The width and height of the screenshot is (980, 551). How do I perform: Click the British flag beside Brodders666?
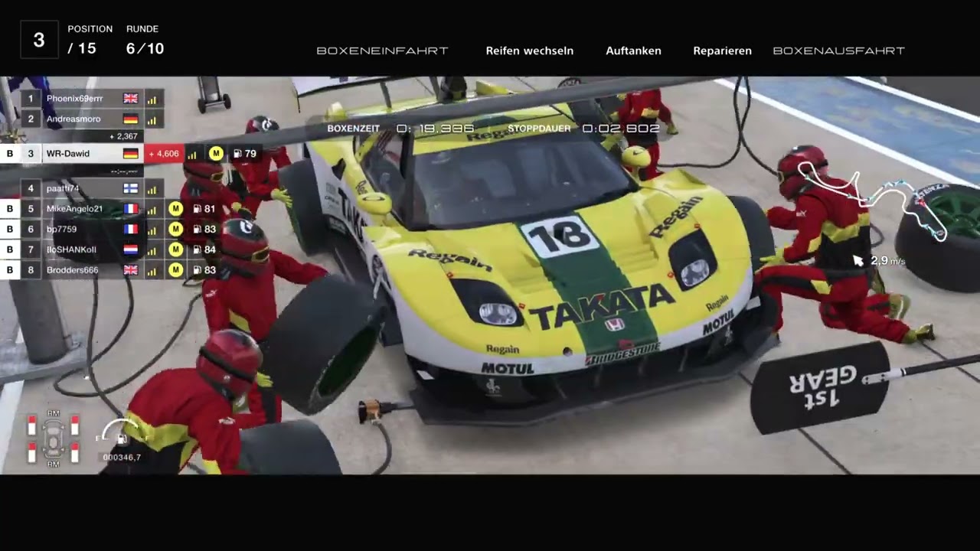coord(131,270)
